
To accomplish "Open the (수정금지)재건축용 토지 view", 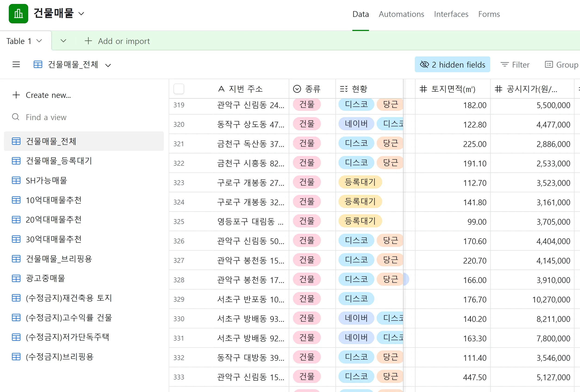I will point(84,298).
